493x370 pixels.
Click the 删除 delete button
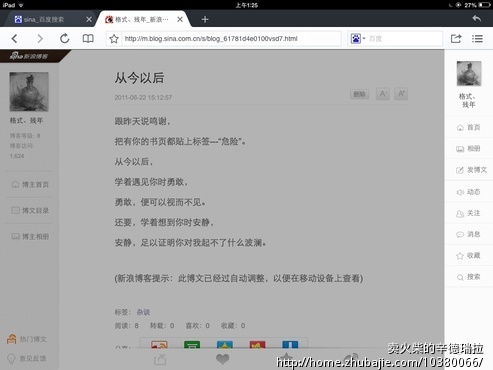359,94
